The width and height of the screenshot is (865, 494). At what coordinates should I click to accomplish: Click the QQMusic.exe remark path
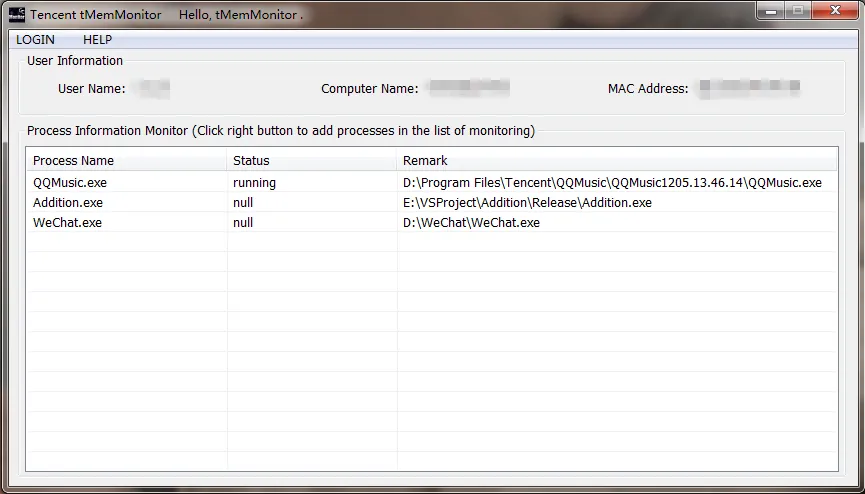click(x=612, y=183)
